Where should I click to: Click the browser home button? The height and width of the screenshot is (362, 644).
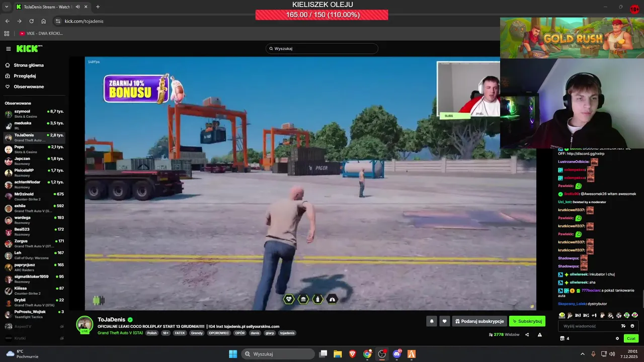(44, 21)
